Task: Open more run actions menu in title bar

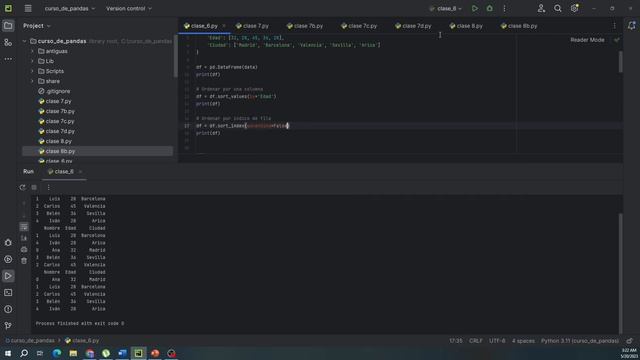Action: pyautogui.click(x=504, y=9)
